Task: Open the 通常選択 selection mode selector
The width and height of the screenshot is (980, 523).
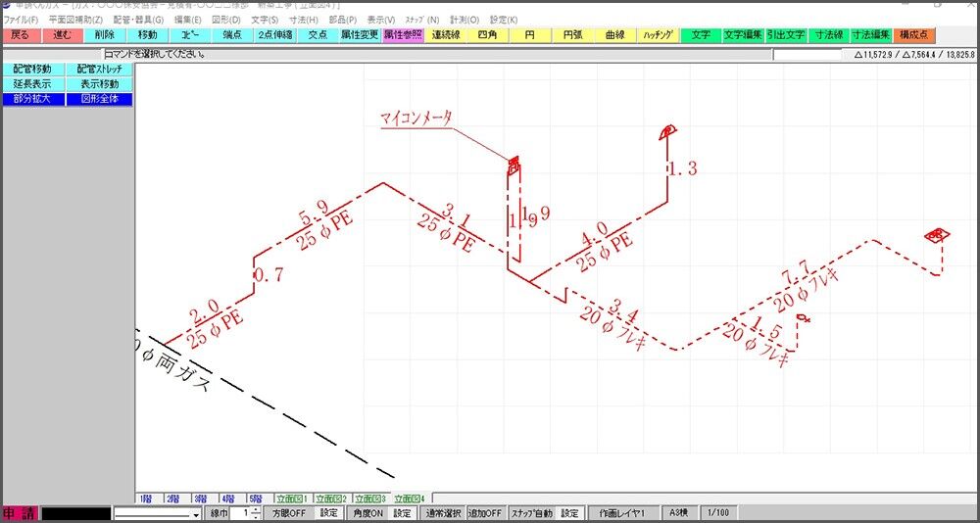Action: [443, 513]
